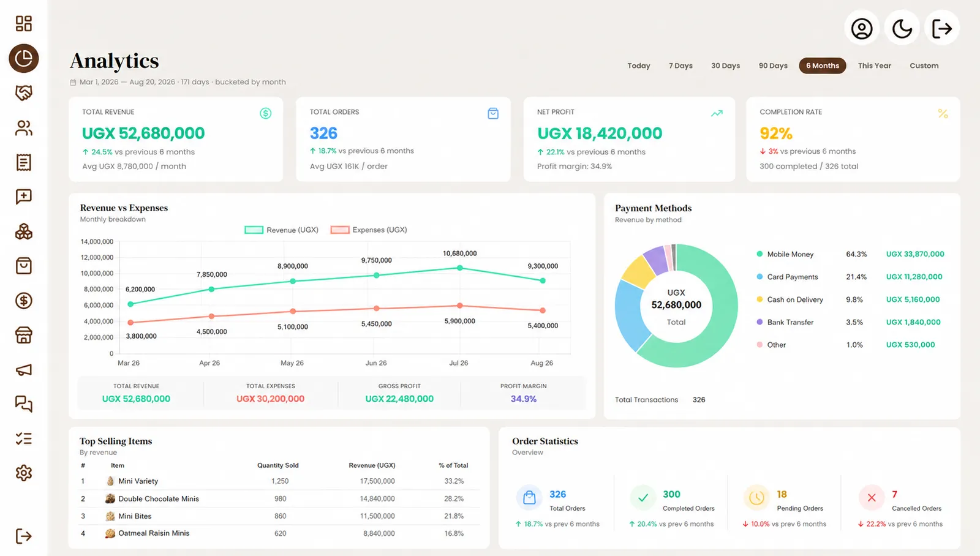The width and height of the screenshot is (980, 556).
Task: Open the dollar coin finance icon in sidebar
Action: [x=23, y=301]
